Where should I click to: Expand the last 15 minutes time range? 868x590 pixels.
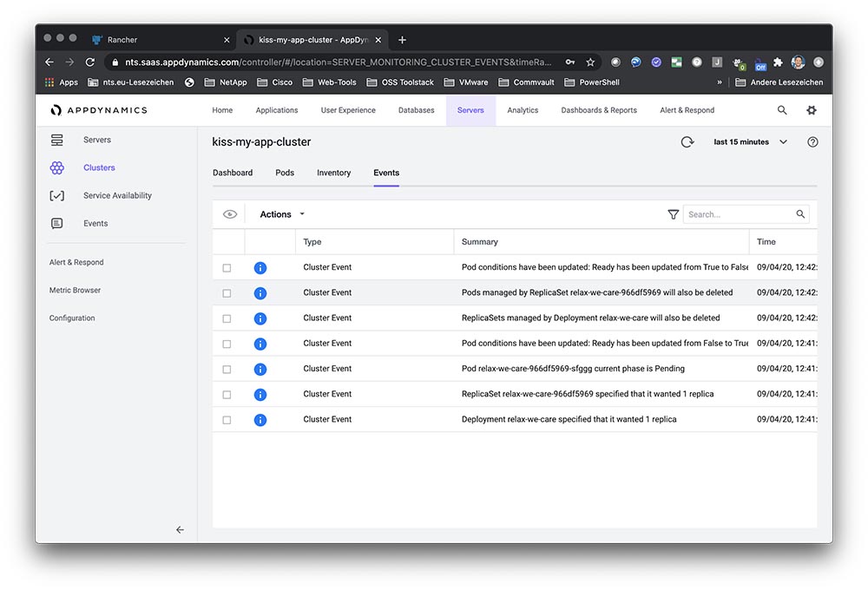750,142
